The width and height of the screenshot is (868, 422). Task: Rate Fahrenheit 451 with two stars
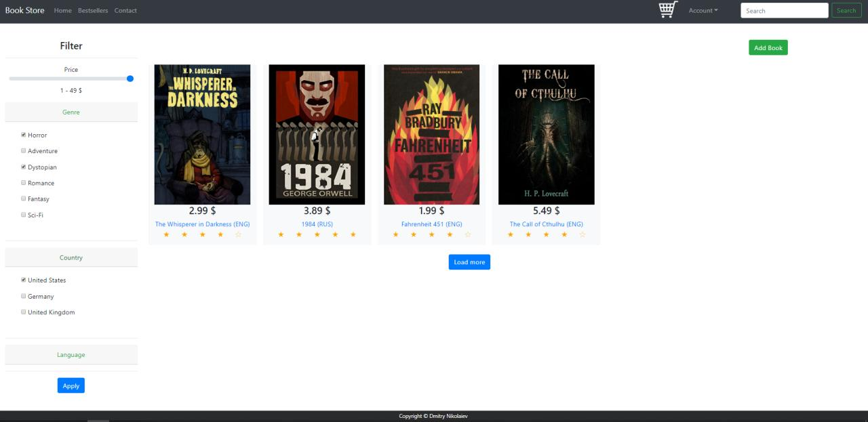click(412, 234)
